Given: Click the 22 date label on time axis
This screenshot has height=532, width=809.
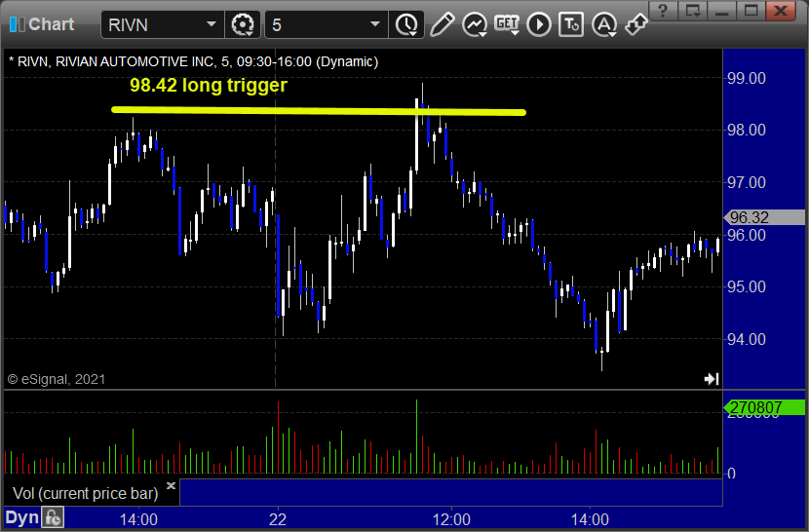Looking at the screenshot, I should pyautogui.click(x=278, y=519).
